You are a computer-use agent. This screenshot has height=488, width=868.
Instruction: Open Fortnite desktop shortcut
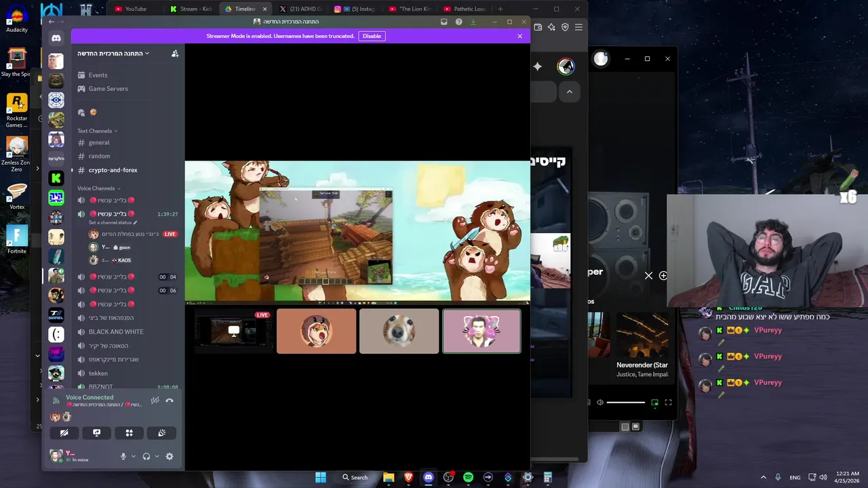point(17,240)
